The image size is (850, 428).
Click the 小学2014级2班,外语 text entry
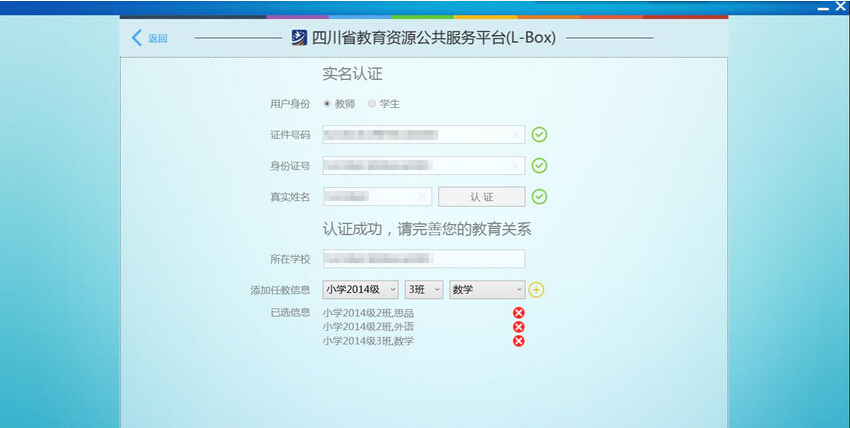point(368,327)
